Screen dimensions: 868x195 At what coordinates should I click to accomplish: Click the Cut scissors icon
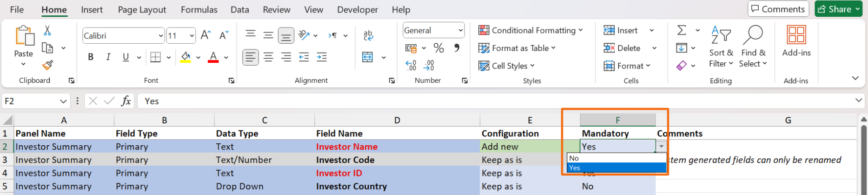47,31
